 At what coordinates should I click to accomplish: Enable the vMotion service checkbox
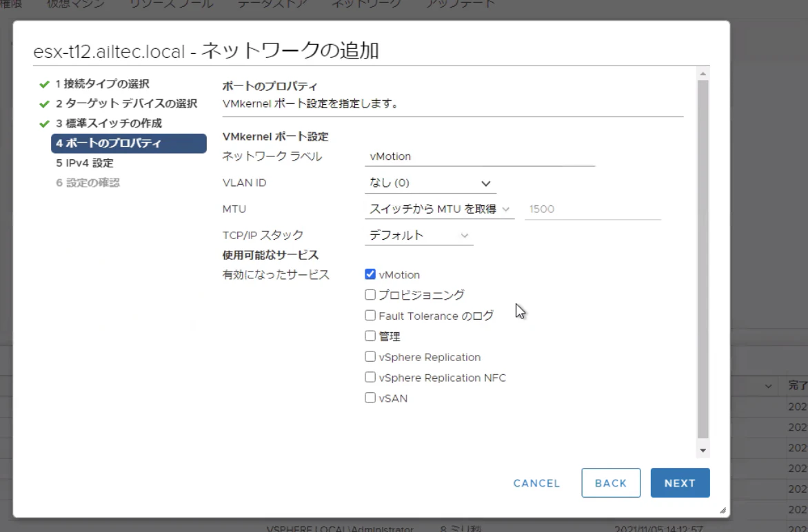[x=370, y=274]
